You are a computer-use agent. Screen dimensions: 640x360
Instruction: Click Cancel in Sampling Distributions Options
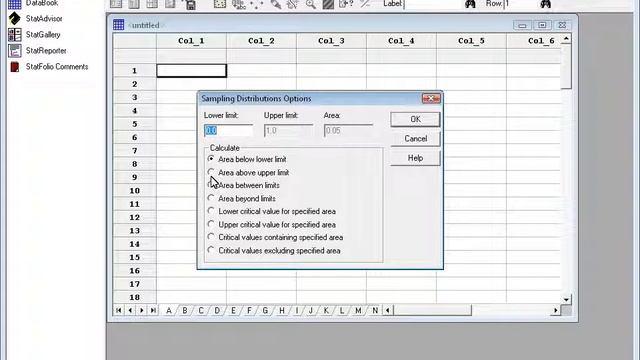click(x=415, y=139)
